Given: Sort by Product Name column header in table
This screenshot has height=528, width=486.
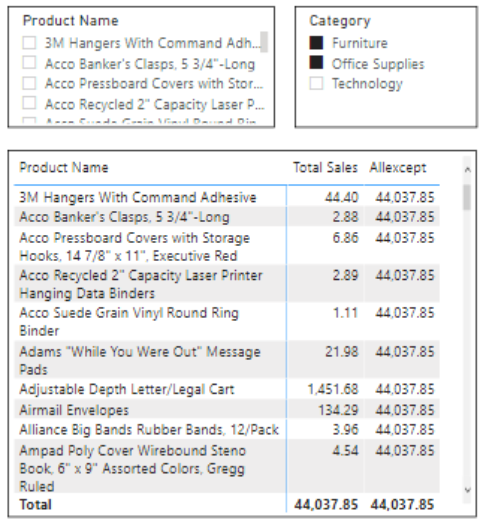Looking at the screenshot, I should click(x=64, y=167).
